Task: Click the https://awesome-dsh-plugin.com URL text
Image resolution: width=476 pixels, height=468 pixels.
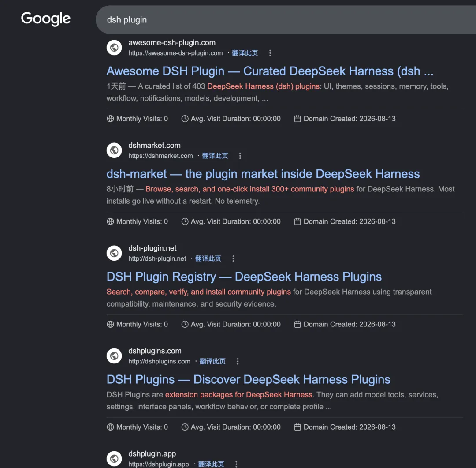Action: 175,53
